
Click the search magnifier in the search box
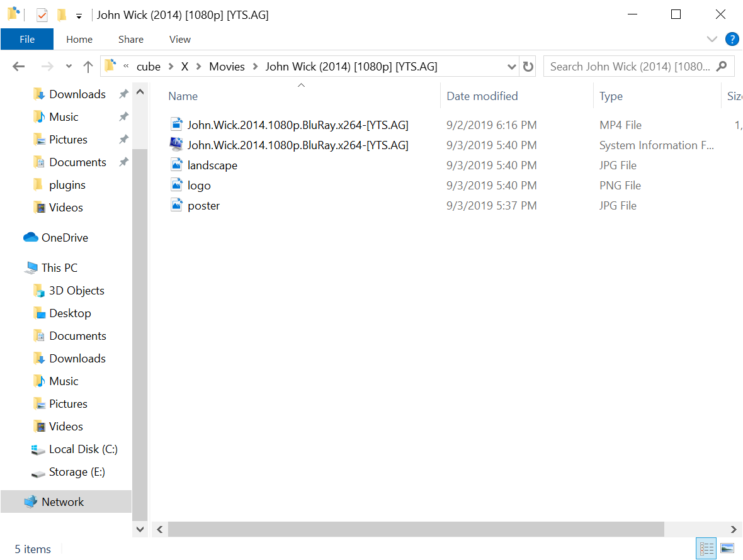(720, 66)
